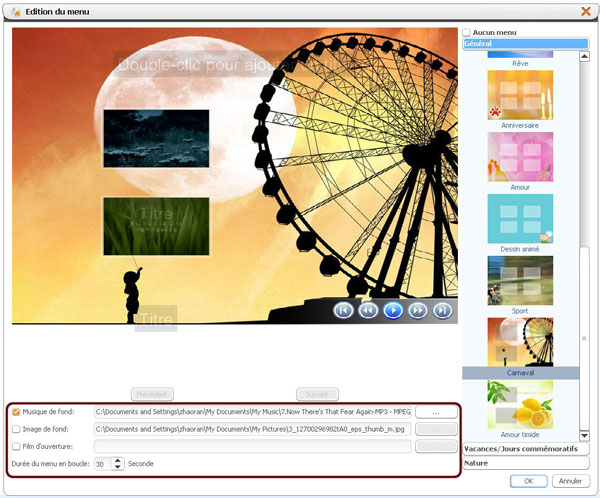Viewport: 600px width, 498px height.
Task: Click the app icon in the title bar
Action: pyautogui.click(x=16, y=12)
